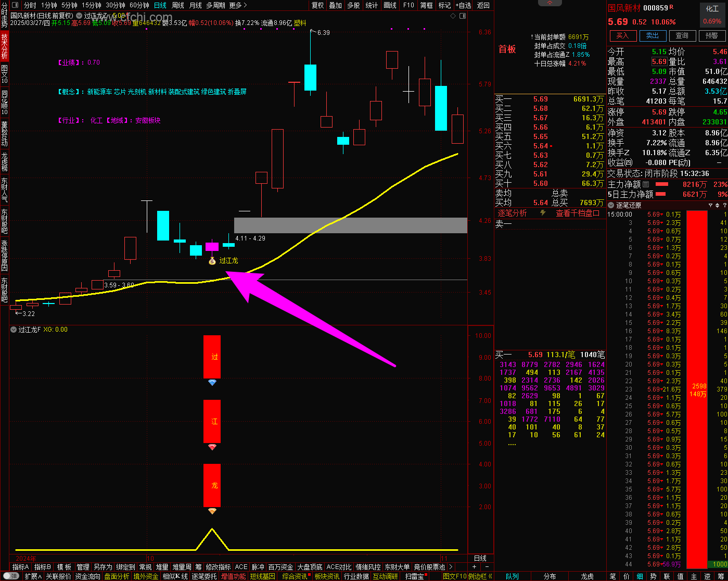Switch to the 60分钟 period

(139, 5)
